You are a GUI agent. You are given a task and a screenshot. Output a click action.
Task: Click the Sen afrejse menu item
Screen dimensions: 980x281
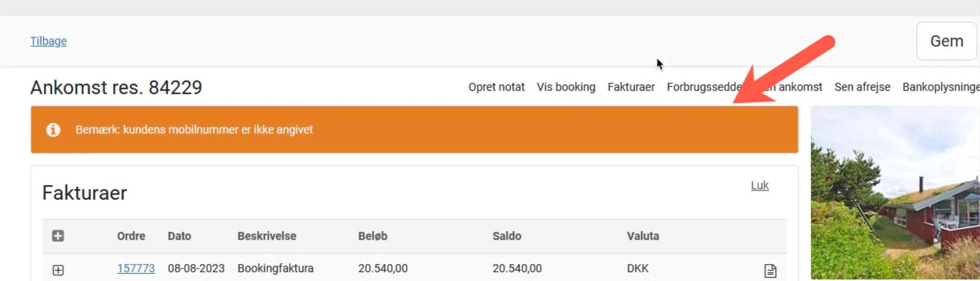click(x=862, y=87)
